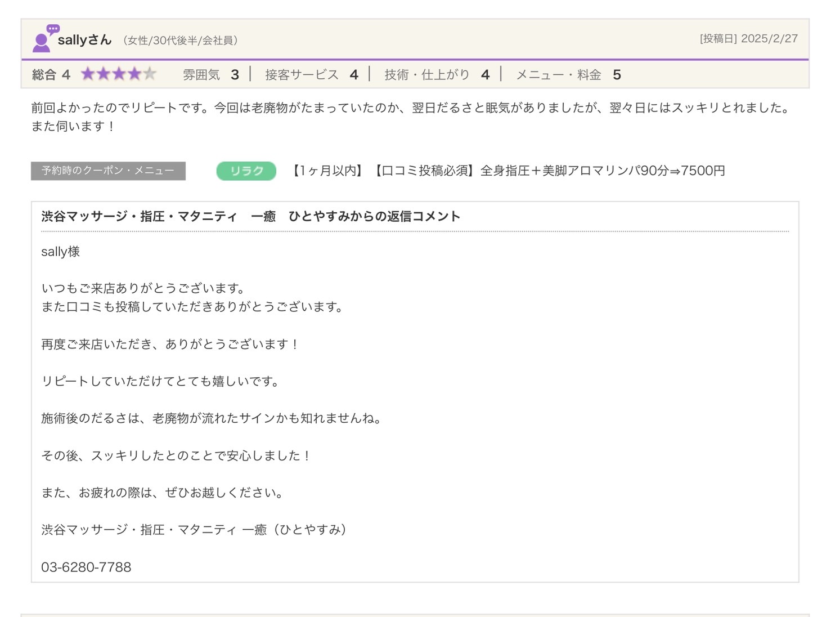Click the 接客サービス 4 rating
Screen dimensions: 840x617
pyautogui.click(x=312, y=75)
